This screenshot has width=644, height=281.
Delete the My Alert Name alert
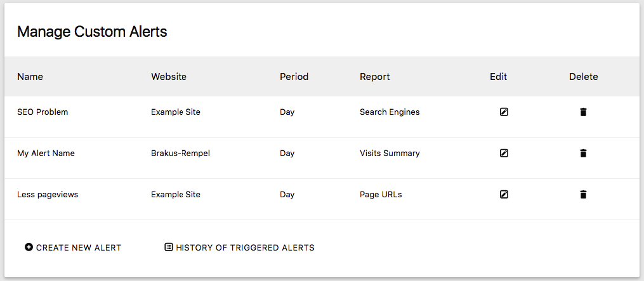(x=583, y=154)
